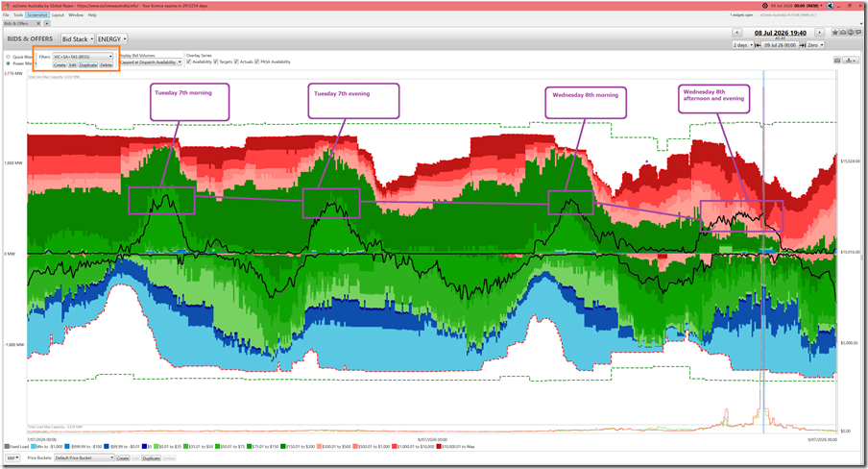Viewport: 868px width, 469px height.
Task: Click the jump-to-start arrow beside date field
Action: [x=759, y=45]
